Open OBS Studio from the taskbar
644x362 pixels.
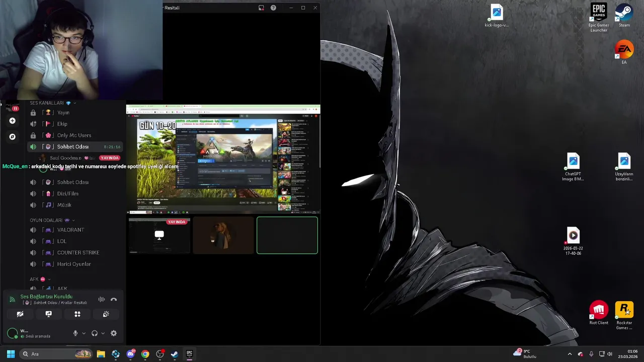pos(160,354)
